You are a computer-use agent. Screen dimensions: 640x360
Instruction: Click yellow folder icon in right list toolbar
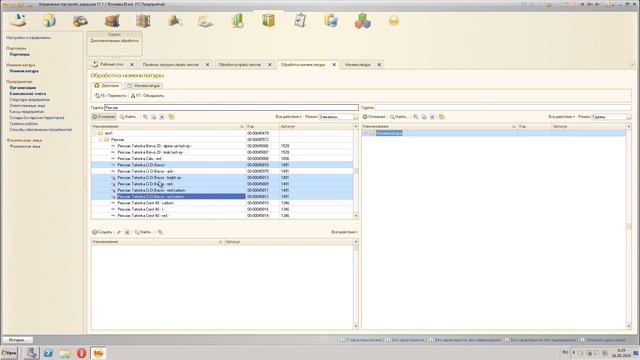442,117
